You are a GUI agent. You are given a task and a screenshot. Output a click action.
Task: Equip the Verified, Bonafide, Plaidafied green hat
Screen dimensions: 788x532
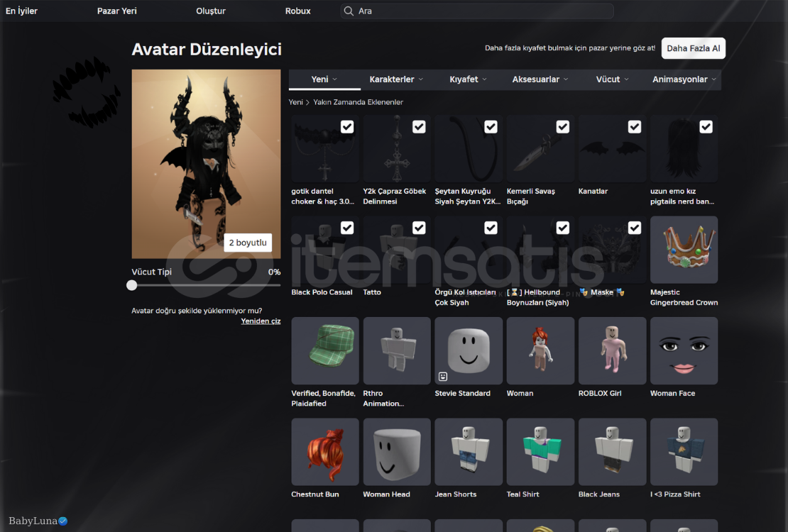[x=324, y=350]
